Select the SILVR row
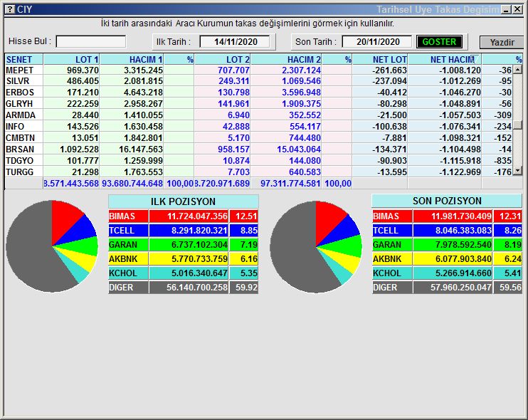 [x=259, y=81]
